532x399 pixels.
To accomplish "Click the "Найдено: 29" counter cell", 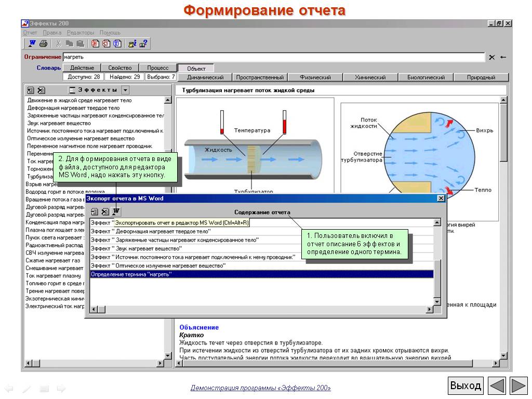I will [125, 77].
